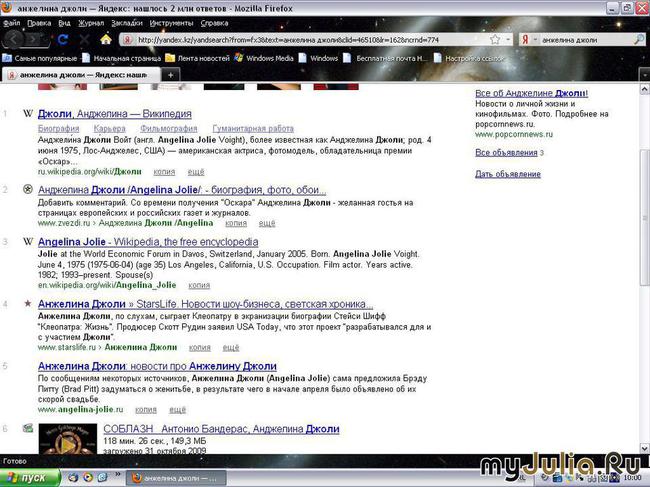Expand quick launch chevron in taskbar
Screen dimensions: 650x487
coord(117,474)
